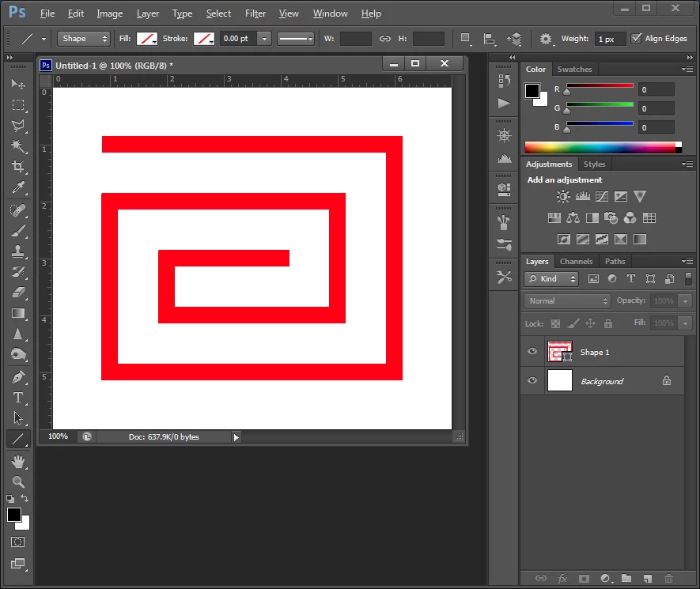Swap foreground and background colors

coord(25,498)
